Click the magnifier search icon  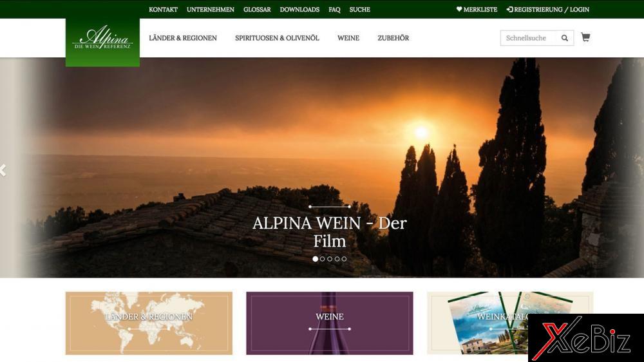[565, 38]
